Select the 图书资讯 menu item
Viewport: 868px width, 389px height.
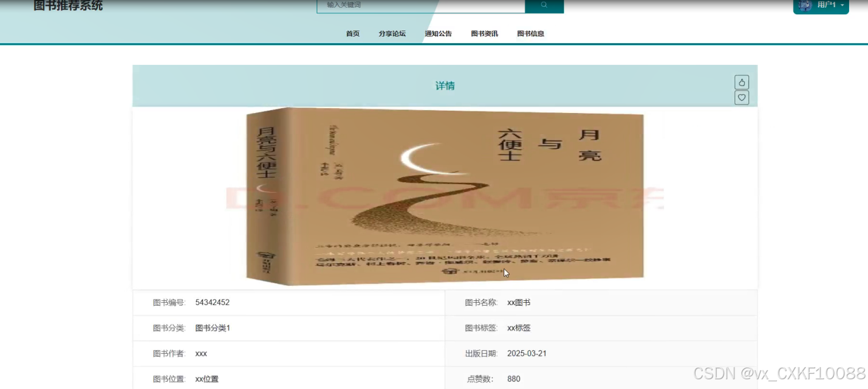coord(485,34)
